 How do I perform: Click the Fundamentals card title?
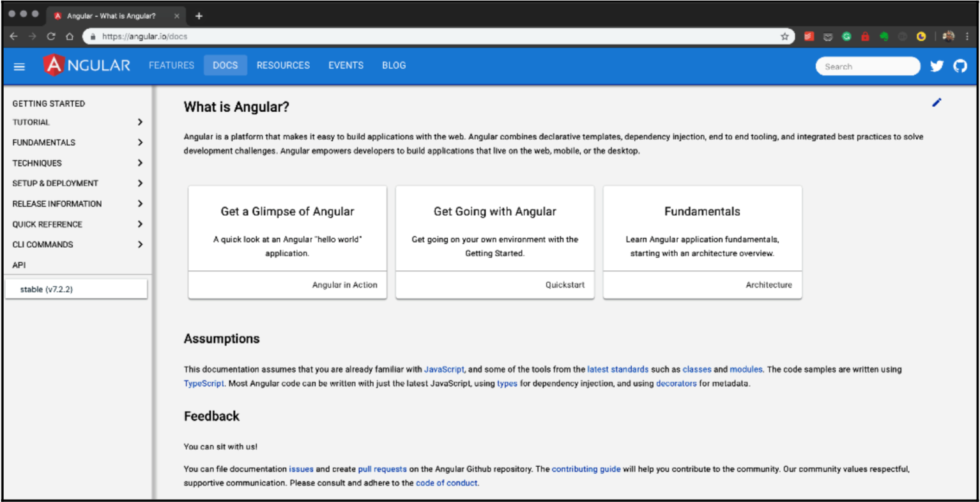[702, 211]
